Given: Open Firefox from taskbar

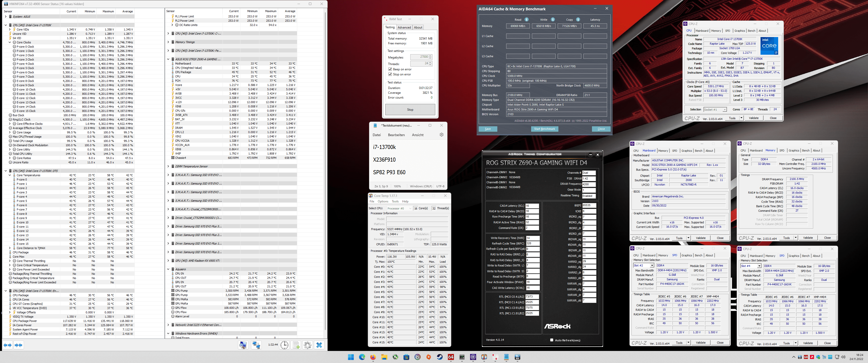Looking at the screenshot, I should click(x=373, y=357).
